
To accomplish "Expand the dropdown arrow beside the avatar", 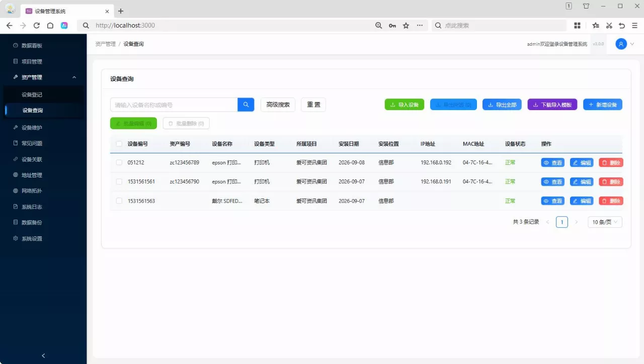I will [632, 44].
